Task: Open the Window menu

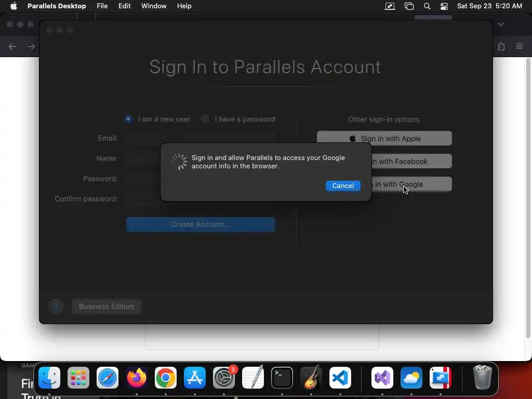Action: click(x=154, y=6)
